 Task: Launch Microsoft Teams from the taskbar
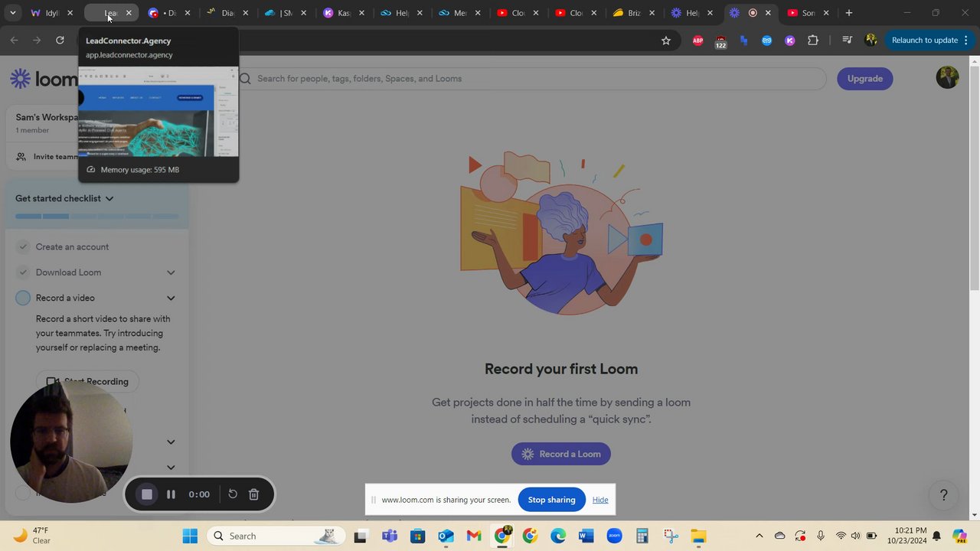pyautogui.click(x=390, y=536)
